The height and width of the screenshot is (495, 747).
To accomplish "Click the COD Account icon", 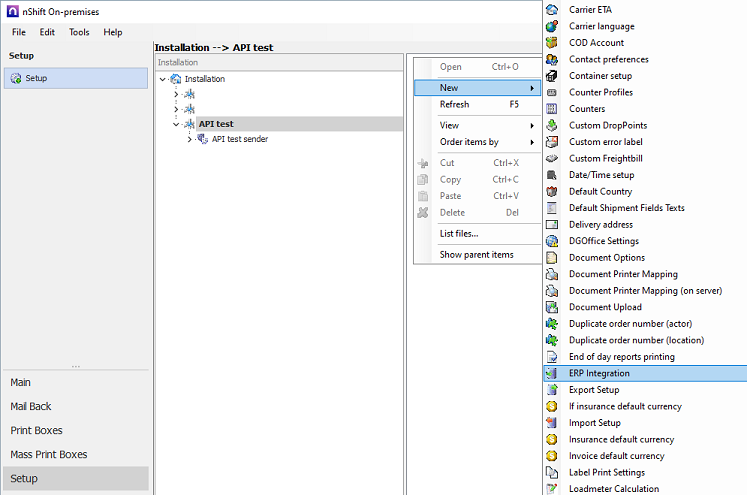I will (x=551, y=43).
